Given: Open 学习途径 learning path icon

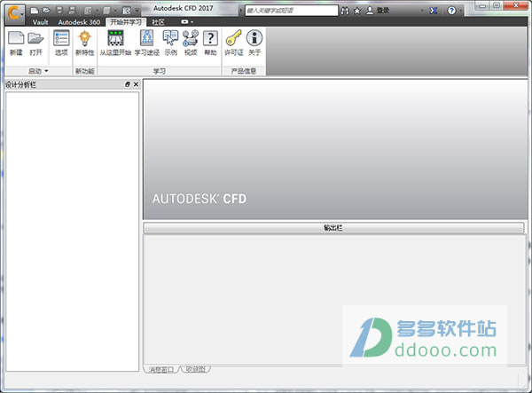Looking at the screenshot, I should click(147, 43).
